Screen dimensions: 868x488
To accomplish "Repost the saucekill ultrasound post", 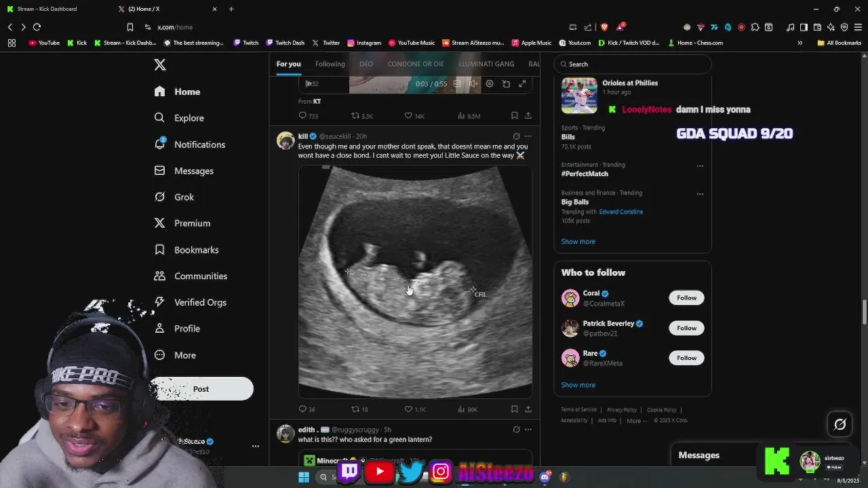I will tap(359, 409).
